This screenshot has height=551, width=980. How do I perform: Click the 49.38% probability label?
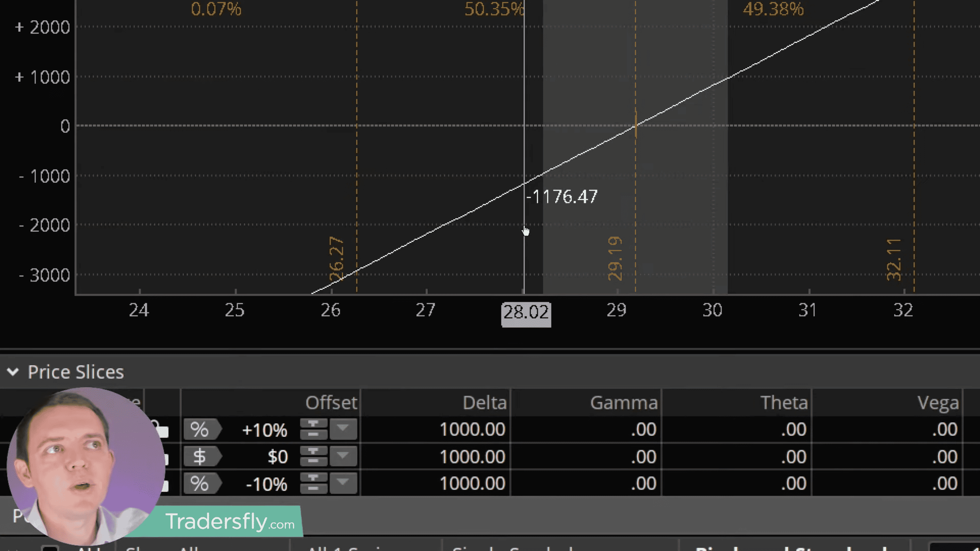tap(773, 9)
